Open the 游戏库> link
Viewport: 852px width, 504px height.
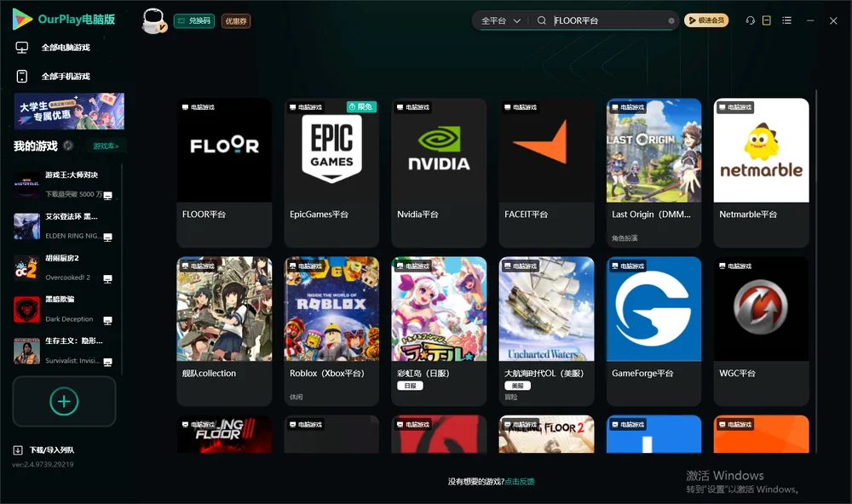point(106,146)
